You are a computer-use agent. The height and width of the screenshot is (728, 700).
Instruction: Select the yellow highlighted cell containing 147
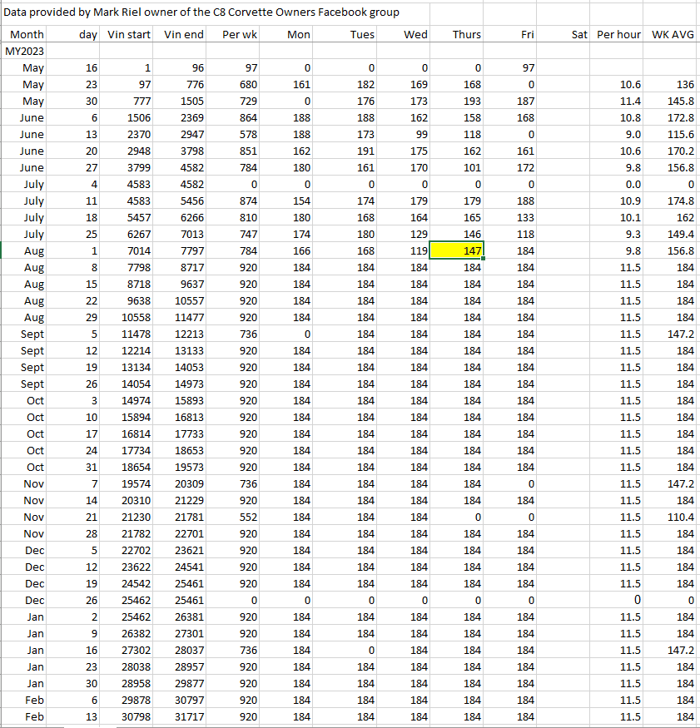[456, 250]
